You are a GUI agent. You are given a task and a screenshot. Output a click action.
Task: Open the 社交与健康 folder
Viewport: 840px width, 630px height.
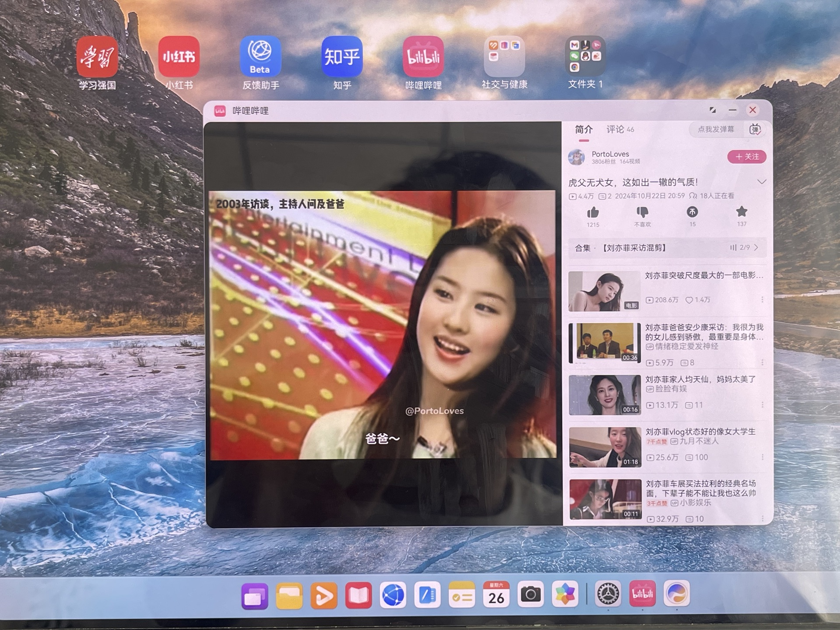pyautogui.click(x=504, y=57)
